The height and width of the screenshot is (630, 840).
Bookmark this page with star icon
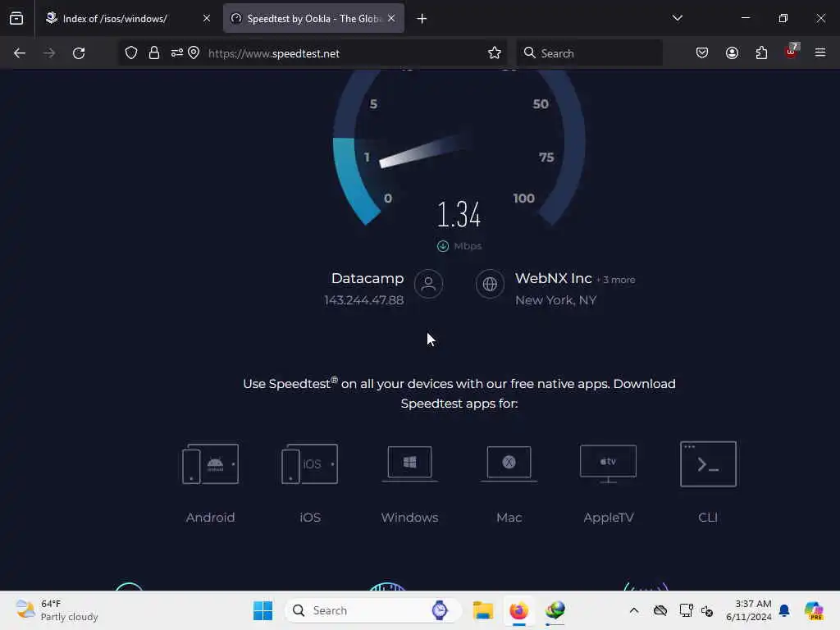pyautogui.click(x=495, y=53)
